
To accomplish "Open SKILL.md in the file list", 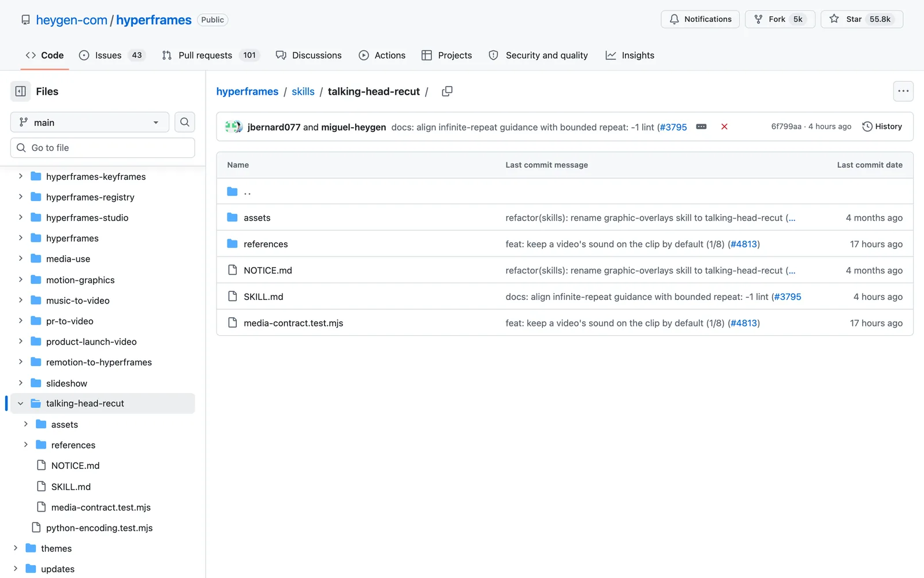I will (x=263, y=297).
